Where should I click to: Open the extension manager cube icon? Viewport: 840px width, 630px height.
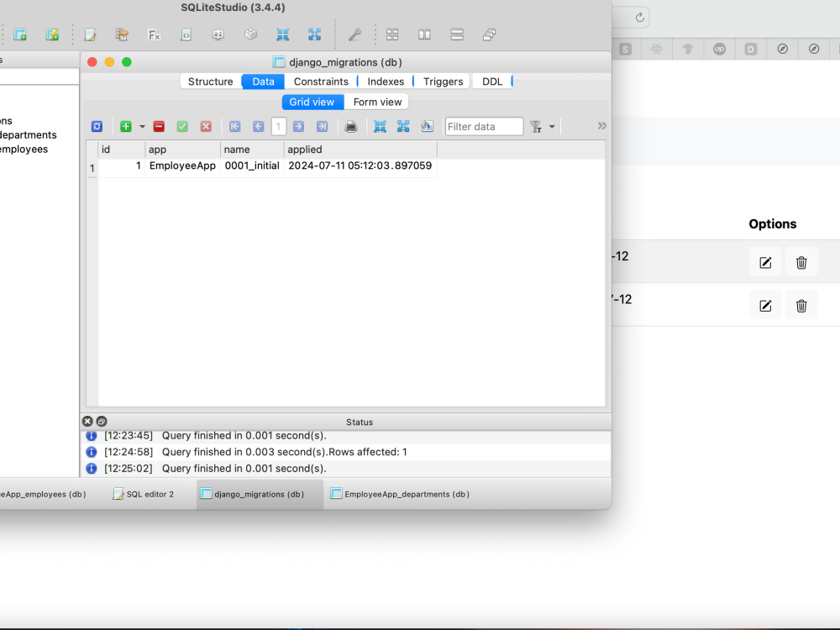[x=250, y=34]
